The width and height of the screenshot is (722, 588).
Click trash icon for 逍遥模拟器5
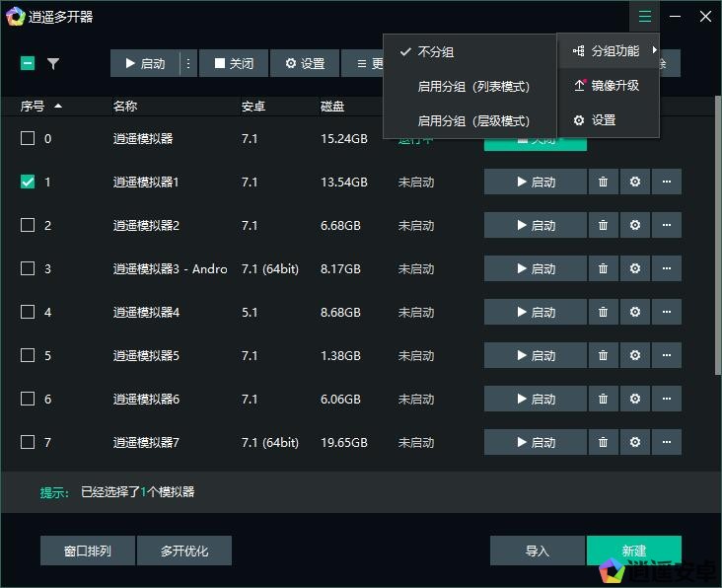pos(603,356)
